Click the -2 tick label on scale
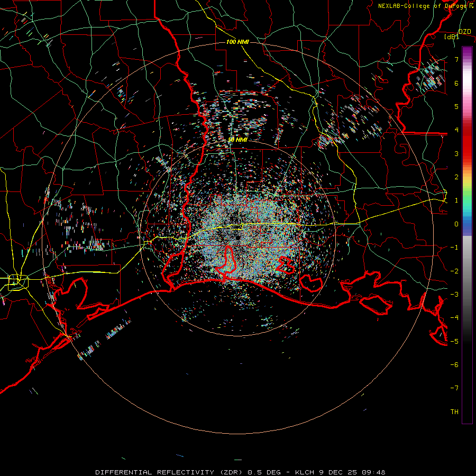476x476 pixels. [454, 271]
